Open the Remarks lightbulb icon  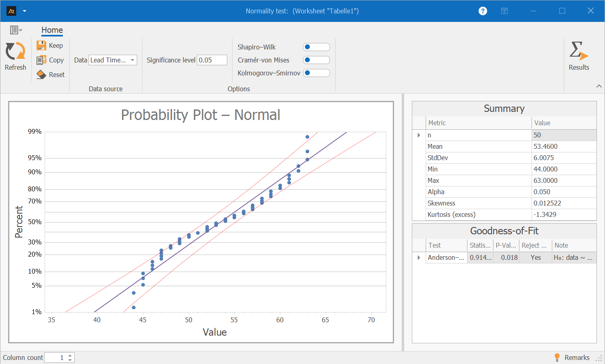[557, 357]
